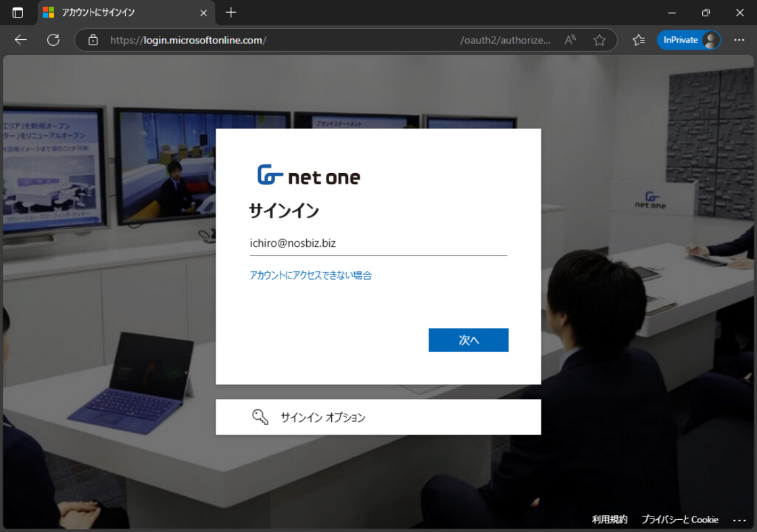
Task: Open the 利用規約 link
Action: tap(610, 519)
